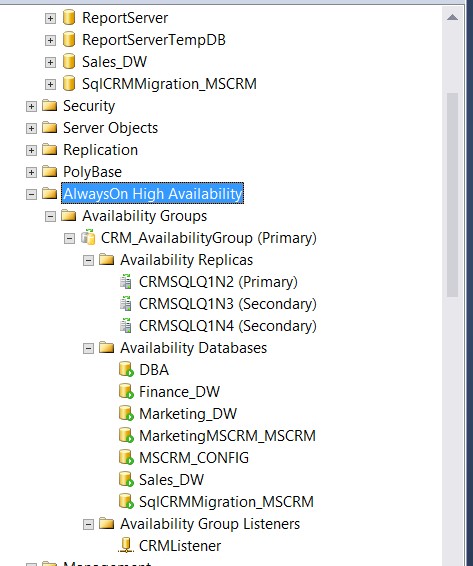
Task: Collapse the Availability Group Listeners folder
Action: click(88, 524)
